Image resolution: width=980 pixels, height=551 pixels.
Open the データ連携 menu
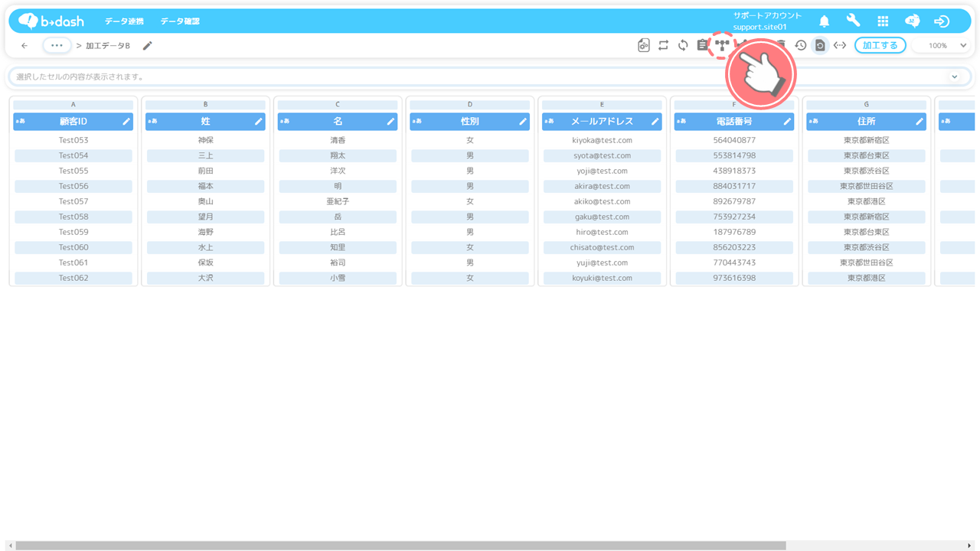click(x=127, y=21)
